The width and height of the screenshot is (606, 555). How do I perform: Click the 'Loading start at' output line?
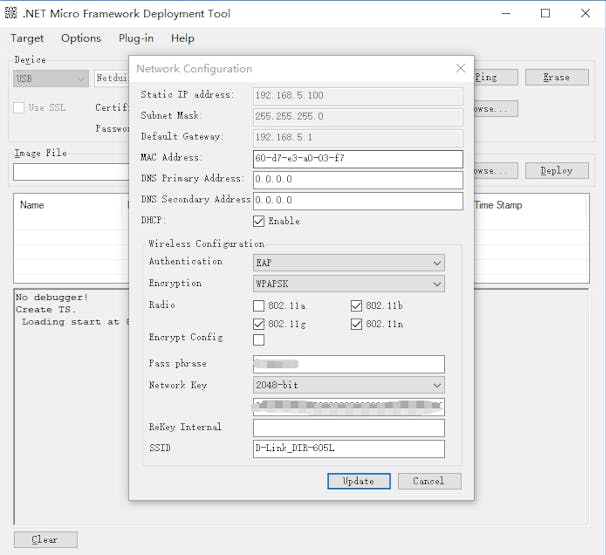coord(72,322)
